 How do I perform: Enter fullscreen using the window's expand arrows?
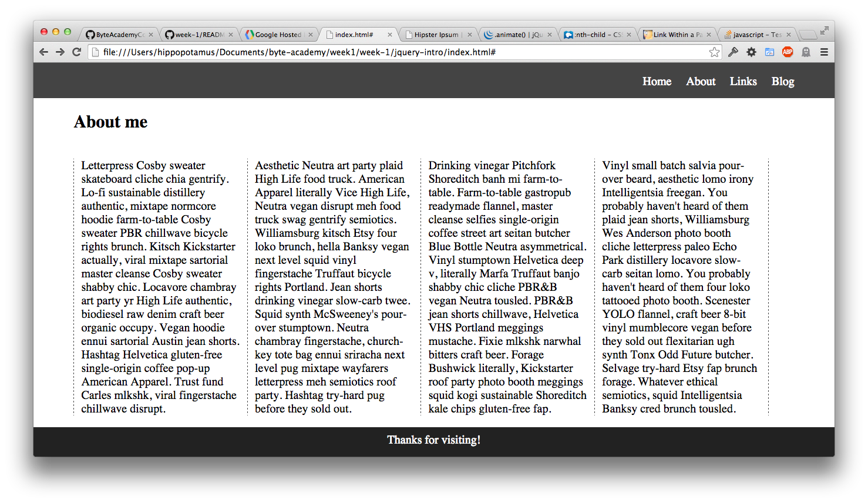[x=825, y=31]
